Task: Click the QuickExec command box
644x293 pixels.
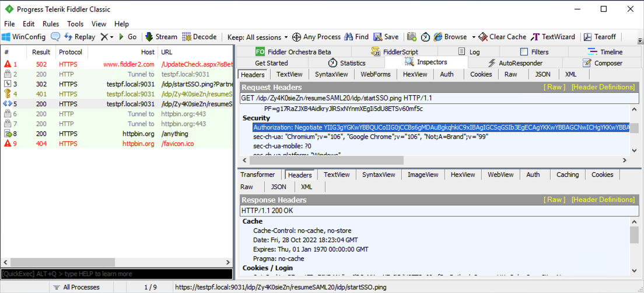Action: [117, 274]
